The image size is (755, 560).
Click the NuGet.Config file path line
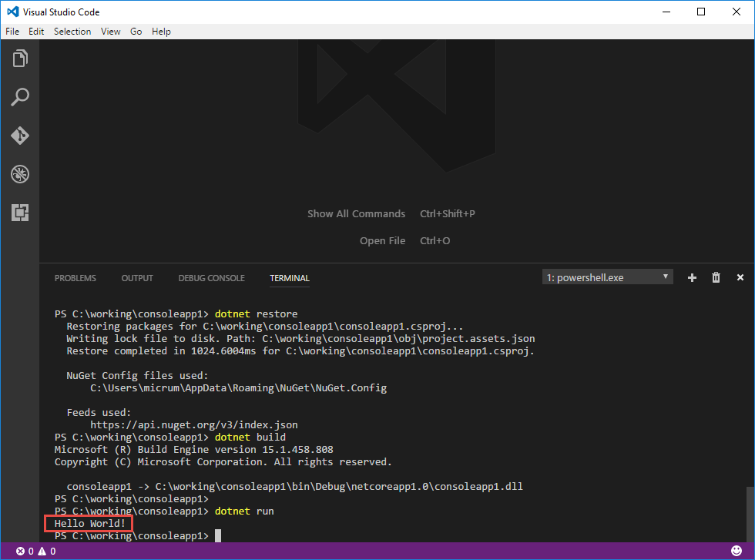point(238,387)
